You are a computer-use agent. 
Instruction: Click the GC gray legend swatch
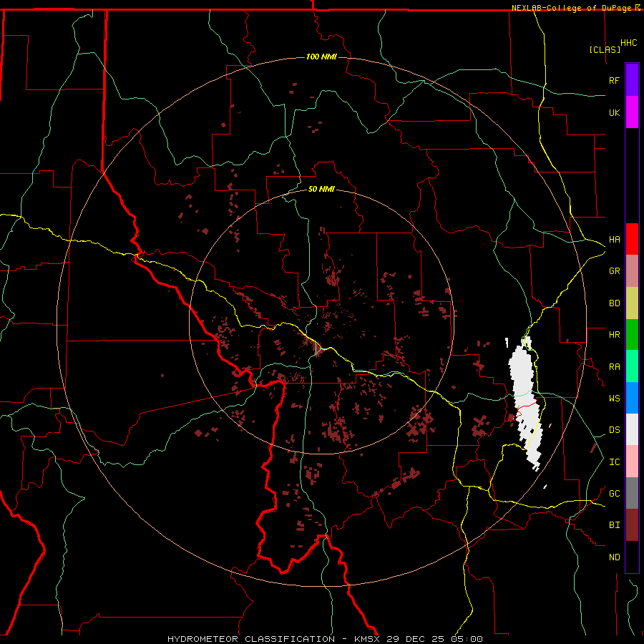632,493
